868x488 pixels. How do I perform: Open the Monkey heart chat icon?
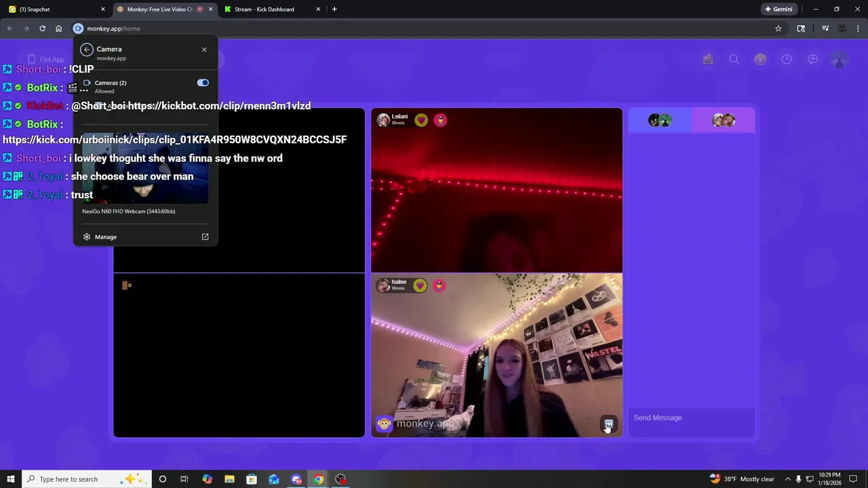(x=812, y=60)
